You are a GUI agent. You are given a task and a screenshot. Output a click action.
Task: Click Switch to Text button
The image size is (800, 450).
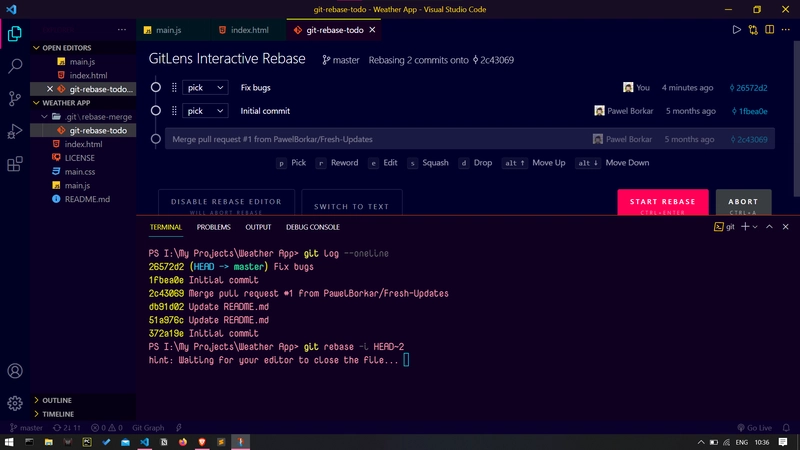[x=352, y=203]
